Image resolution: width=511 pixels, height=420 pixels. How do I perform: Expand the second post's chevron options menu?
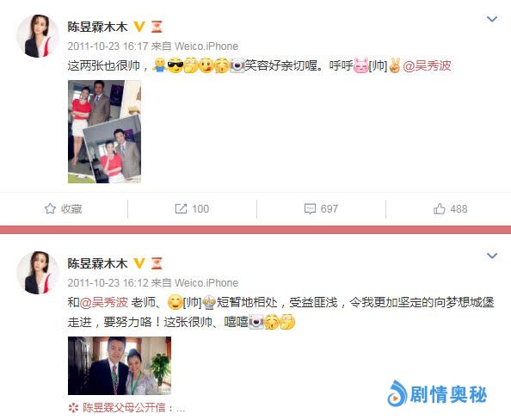point(492,256)
